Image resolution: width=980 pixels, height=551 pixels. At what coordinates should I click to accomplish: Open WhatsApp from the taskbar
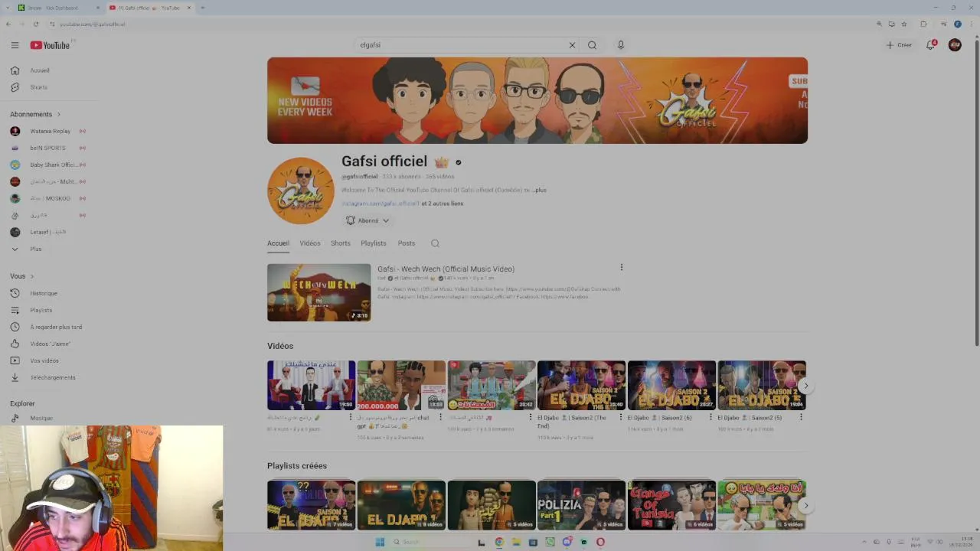coord(550,542)
